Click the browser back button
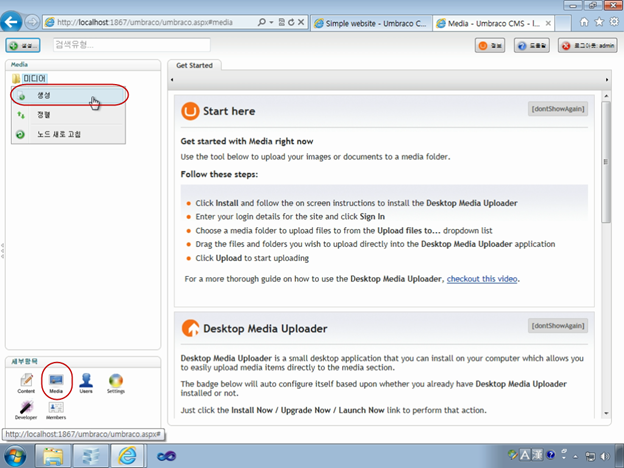Viewport: 624px width, 468px height. 11,22
